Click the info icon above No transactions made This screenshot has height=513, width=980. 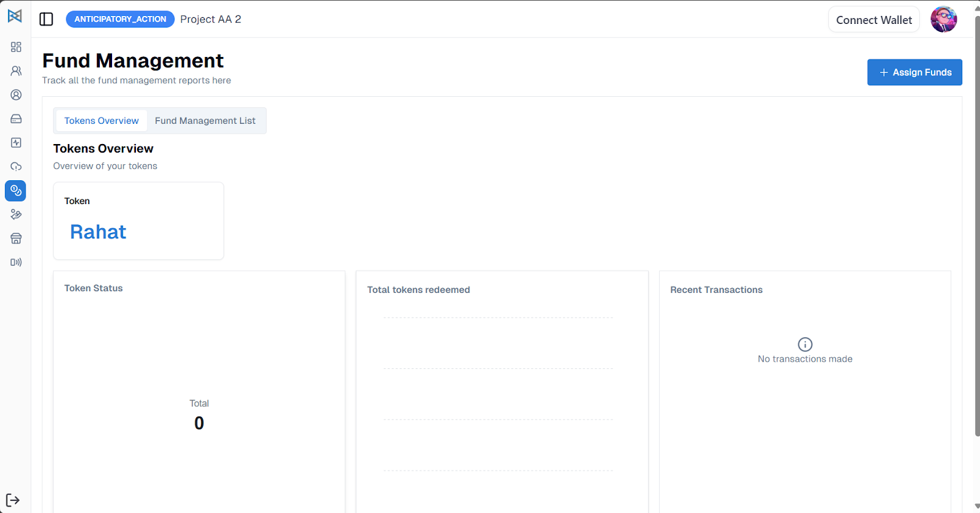point(805,344)
